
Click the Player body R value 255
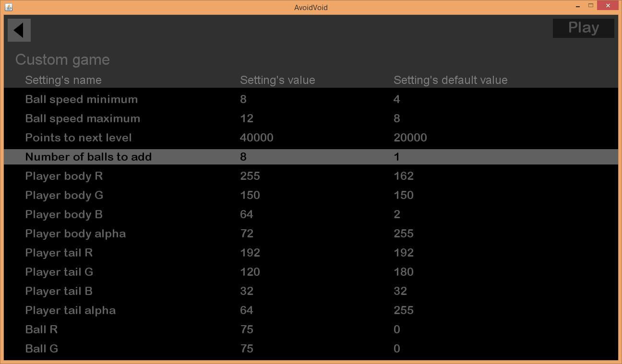pos(250,176)
